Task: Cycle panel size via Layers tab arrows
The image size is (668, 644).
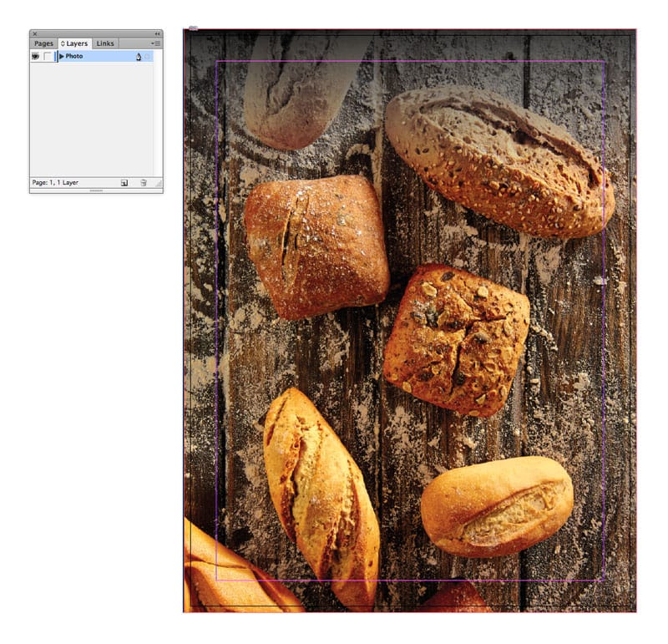Action: 63,43
